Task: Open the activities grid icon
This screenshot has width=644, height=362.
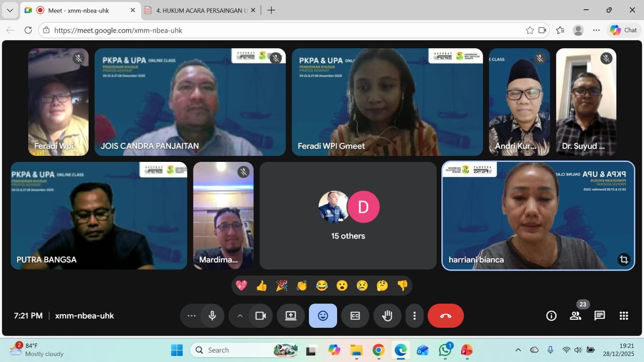Action: 623,316
